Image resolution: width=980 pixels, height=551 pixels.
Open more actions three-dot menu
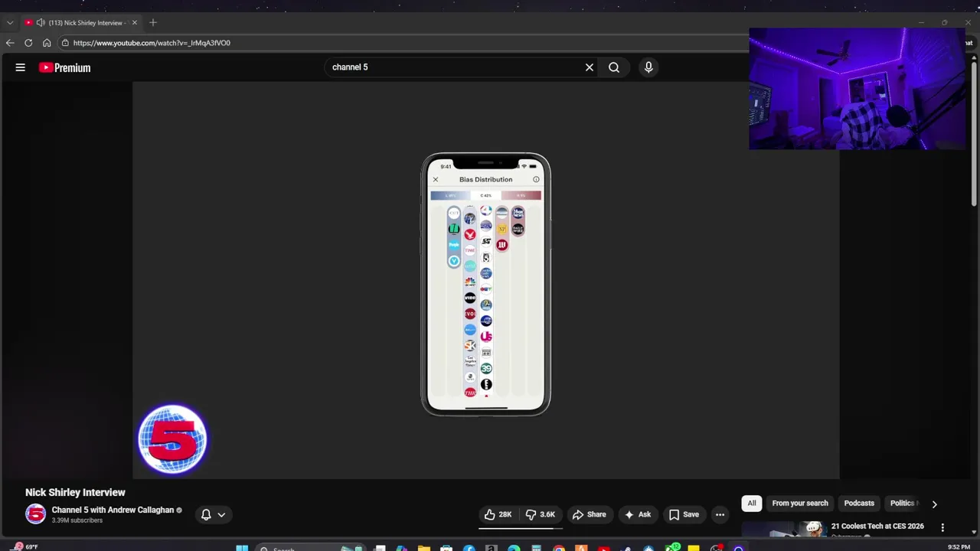[x=720, y=514]
